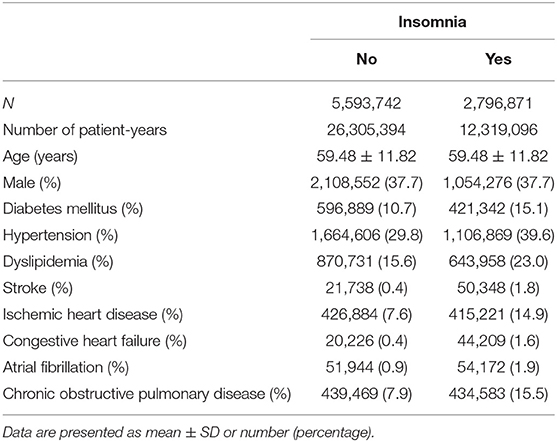Screen dimensions: 557x442
Task: Click the 434,583 (15.5) COPD cell
Action: (498, 394)
